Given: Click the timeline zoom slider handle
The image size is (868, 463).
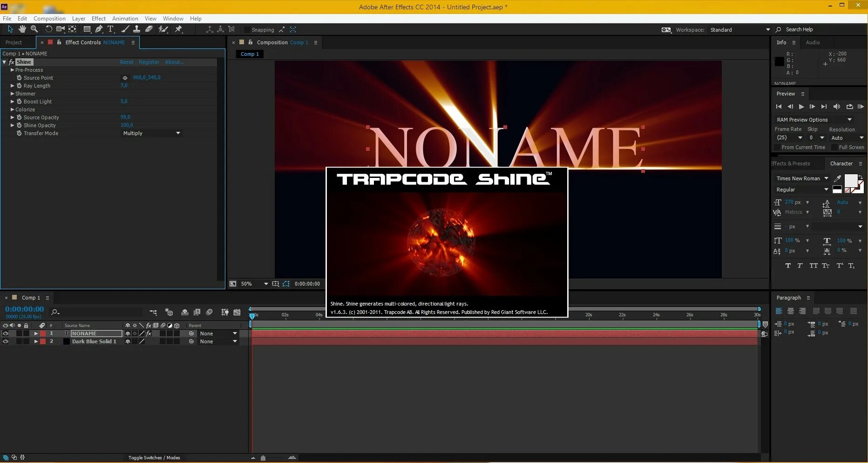Looking at the screenshot, I should click(x=263, y=458).
